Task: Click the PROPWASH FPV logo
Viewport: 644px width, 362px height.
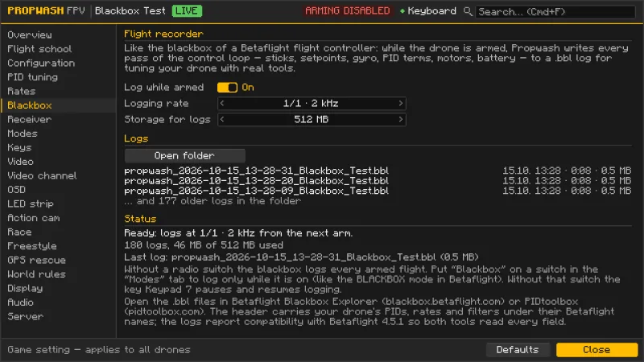Action: click(46, 10)
